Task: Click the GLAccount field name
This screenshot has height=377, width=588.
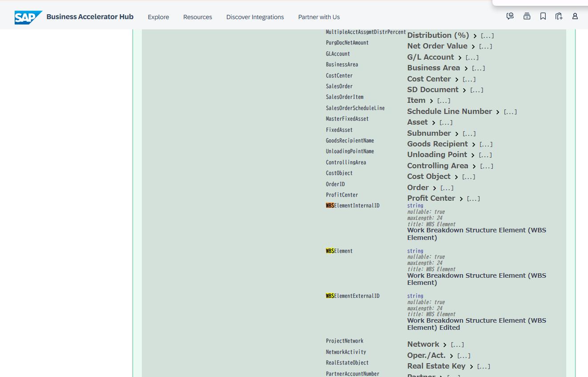Action: (x=338, y=54)
